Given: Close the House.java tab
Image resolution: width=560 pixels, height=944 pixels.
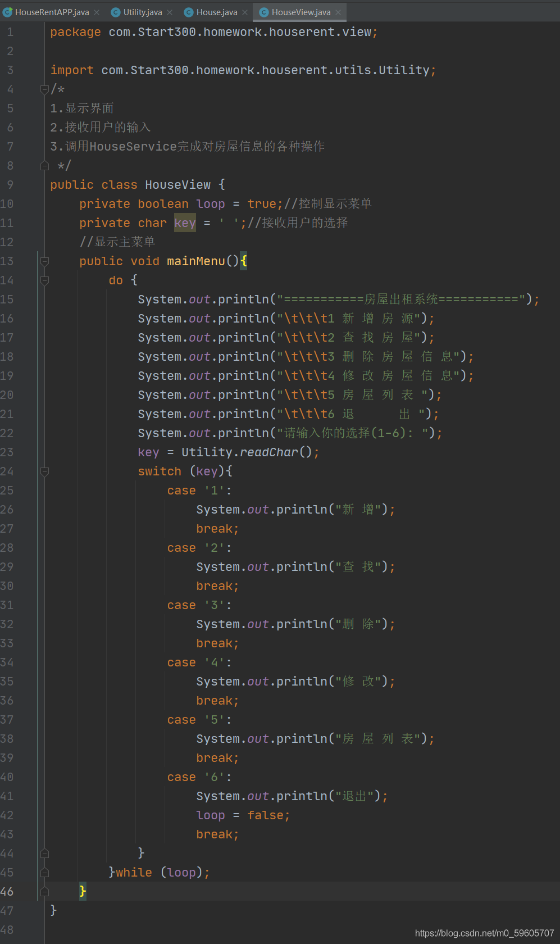Looking at the screenshot, I should coord(245,12).
